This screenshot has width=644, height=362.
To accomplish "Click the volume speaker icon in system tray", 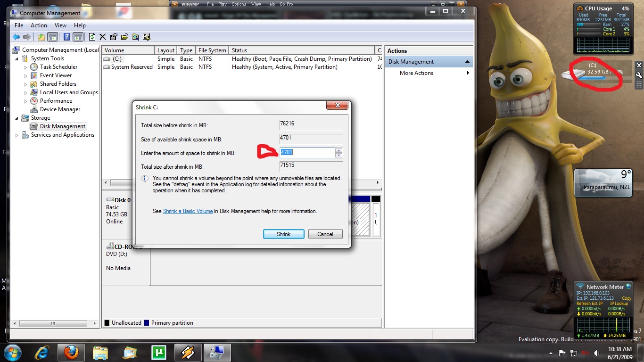I will [597, 353].
